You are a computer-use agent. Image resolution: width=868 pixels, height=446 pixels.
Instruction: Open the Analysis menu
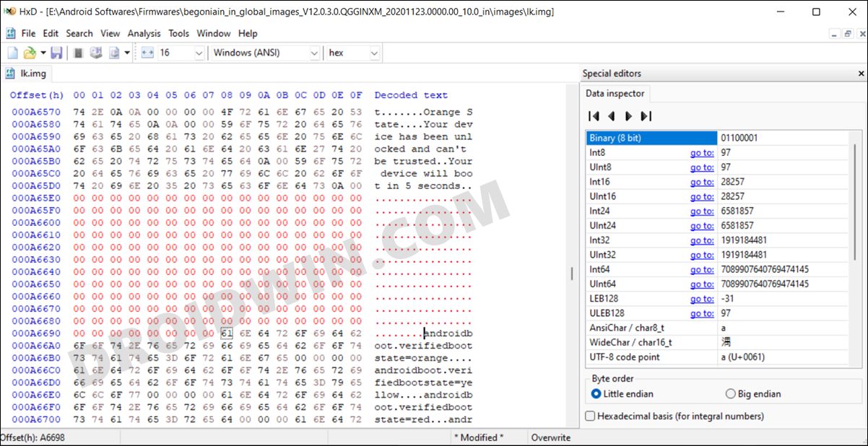(x=144, y=33)
